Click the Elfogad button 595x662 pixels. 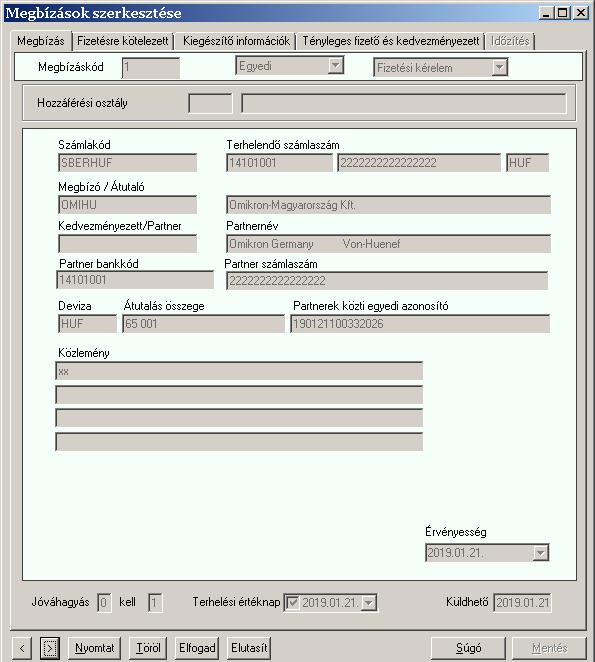(x=197, y=648)
